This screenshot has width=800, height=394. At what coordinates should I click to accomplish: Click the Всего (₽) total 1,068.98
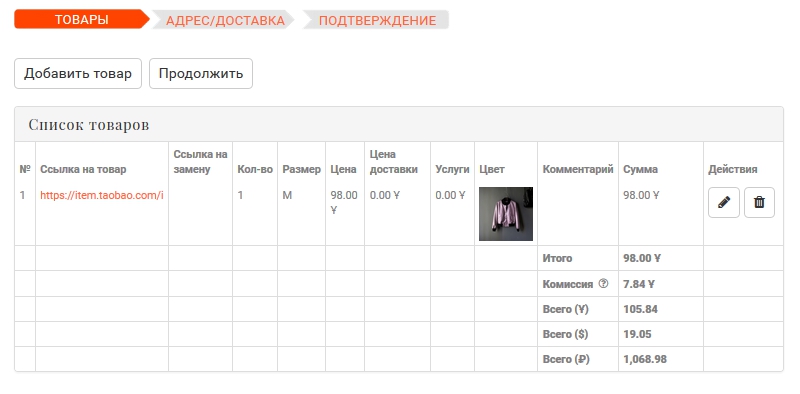click(645, 359)
